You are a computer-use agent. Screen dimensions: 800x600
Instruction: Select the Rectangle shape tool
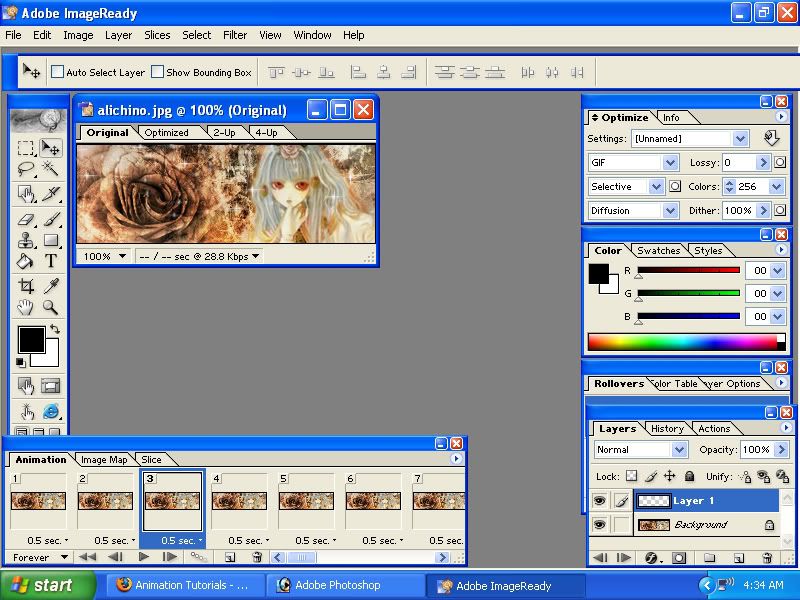tap(51, 240)
